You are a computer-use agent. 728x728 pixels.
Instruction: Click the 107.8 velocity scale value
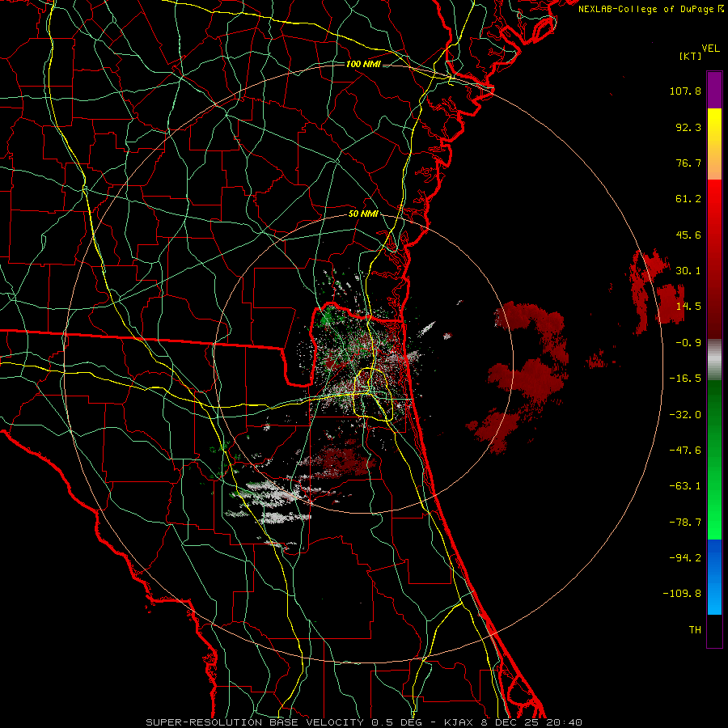click(685, 91)
